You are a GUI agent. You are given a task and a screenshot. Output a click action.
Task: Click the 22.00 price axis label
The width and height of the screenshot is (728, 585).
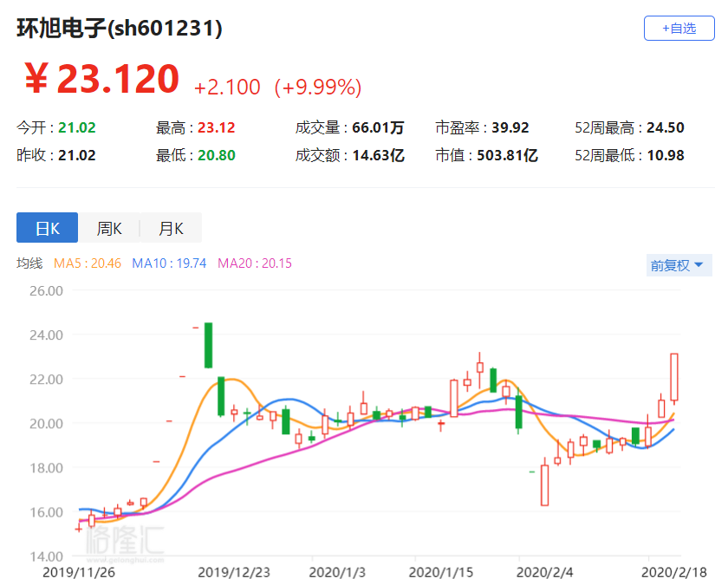pos(46,380)
